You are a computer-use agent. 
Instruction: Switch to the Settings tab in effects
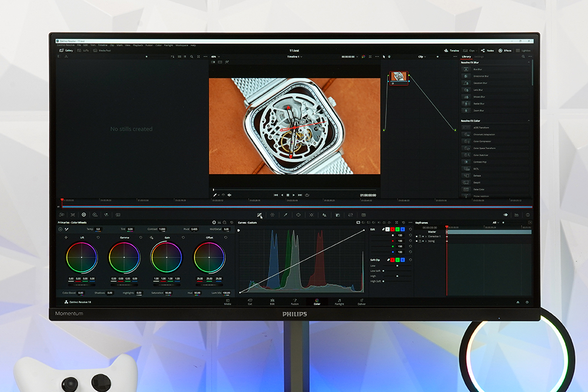coord(479,56)
